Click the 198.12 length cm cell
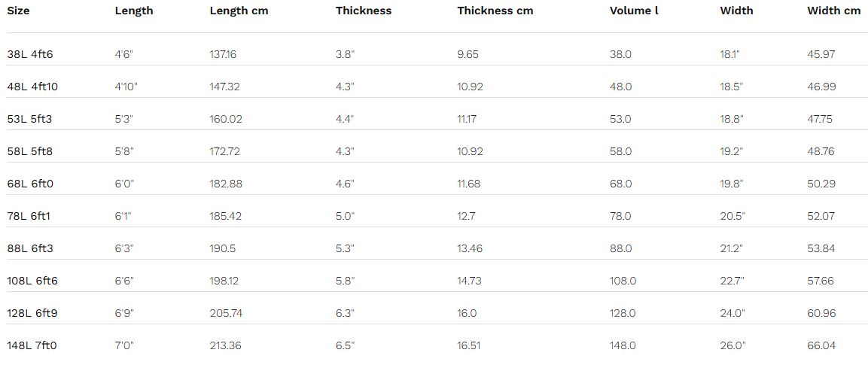 (225, 281)
